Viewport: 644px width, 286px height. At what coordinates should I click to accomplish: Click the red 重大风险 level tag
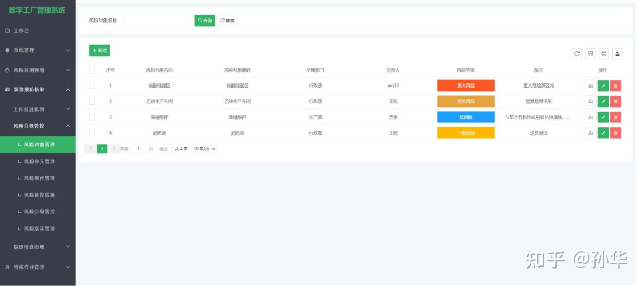pyautogui.click(x=466, y=85)
